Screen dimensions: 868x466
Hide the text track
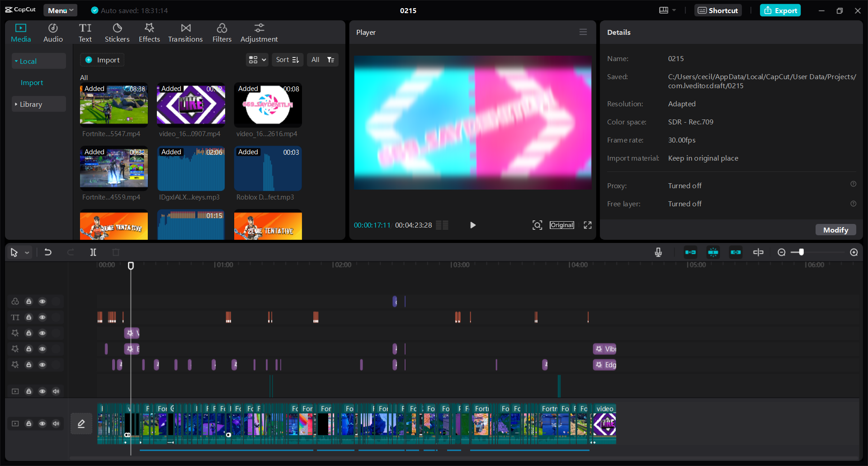coord(42,317)
